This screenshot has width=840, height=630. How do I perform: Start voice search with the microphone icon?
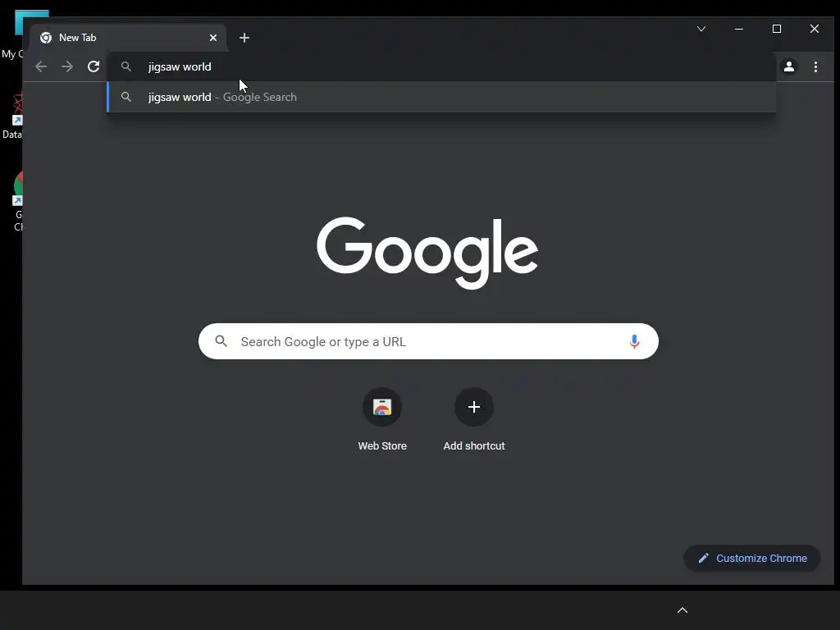634,341
